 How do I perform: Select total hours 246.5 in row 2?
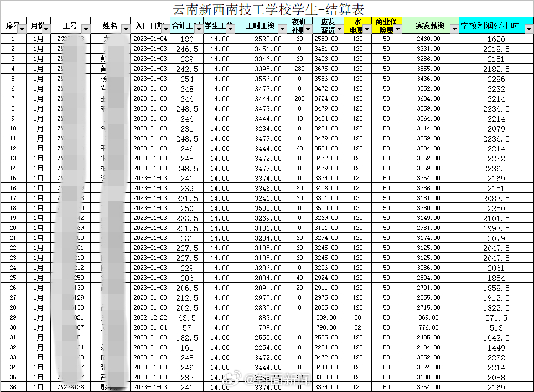tap(187, 49)
